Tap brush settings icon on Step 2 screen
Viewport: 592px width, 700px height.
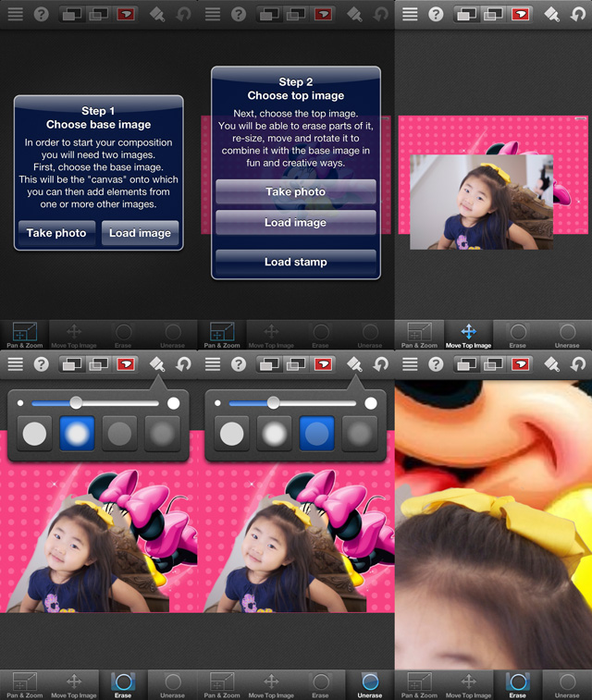354,14
